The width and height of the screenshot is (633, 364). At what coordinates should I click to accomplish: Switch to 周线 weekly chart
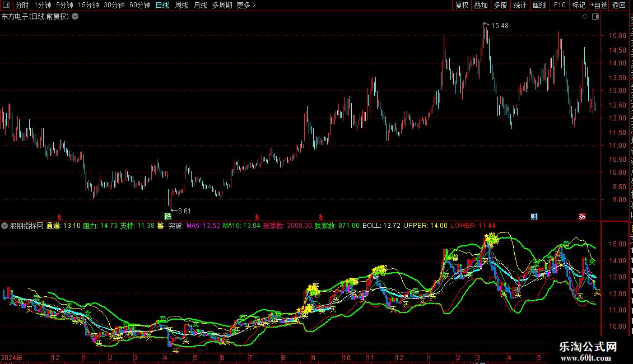click(181, 5)
